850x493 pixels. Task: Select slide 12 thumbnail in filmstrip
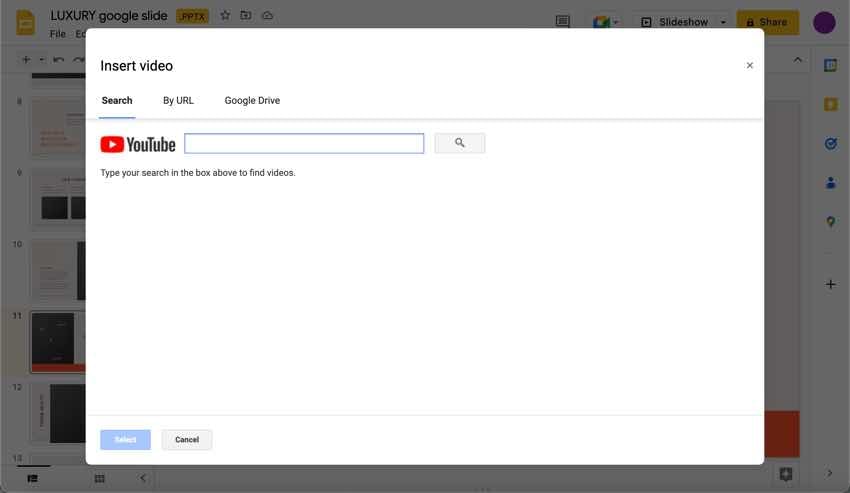coord(58,412)
